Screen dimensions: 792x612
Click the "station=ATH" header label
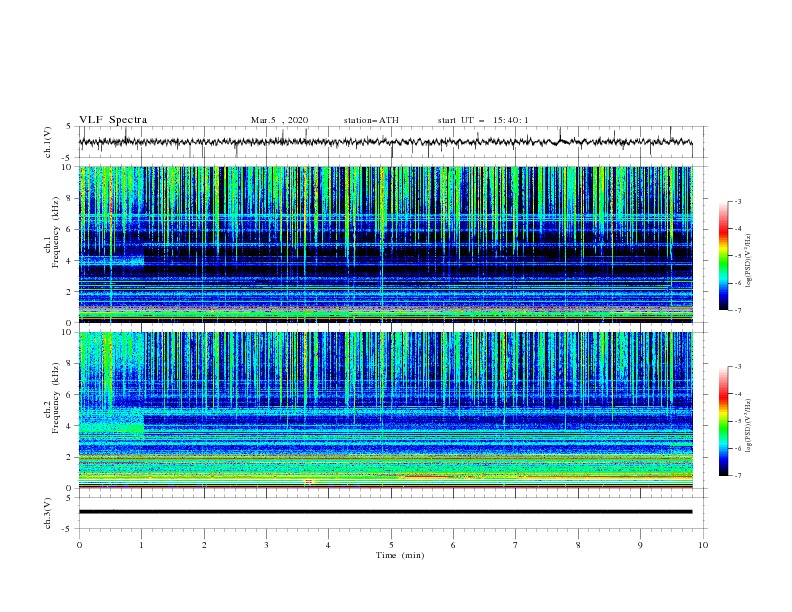371,120
